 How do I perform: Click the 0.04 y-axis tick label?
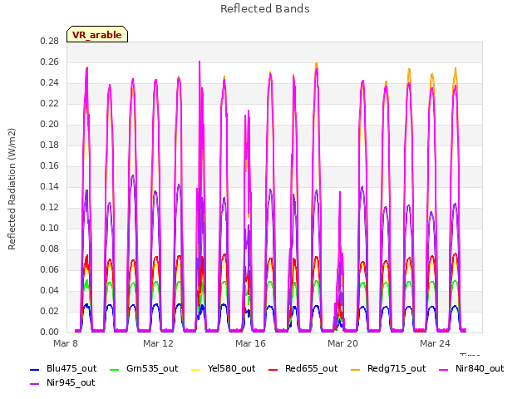pyautogui.click(x=50, y=290)
